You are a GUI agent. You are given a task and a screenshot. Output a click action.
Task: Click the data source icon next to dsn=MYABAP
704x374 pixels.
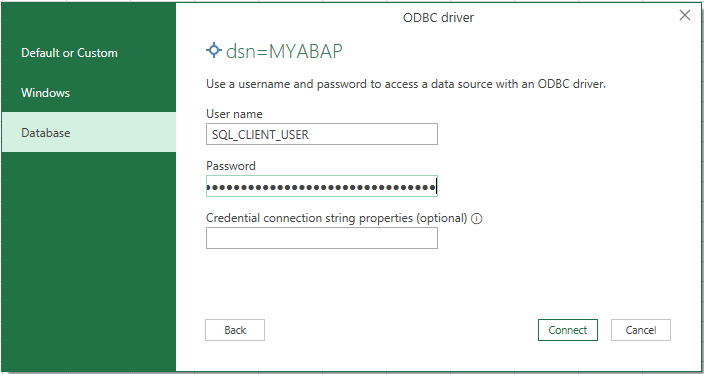coord(214,50)
